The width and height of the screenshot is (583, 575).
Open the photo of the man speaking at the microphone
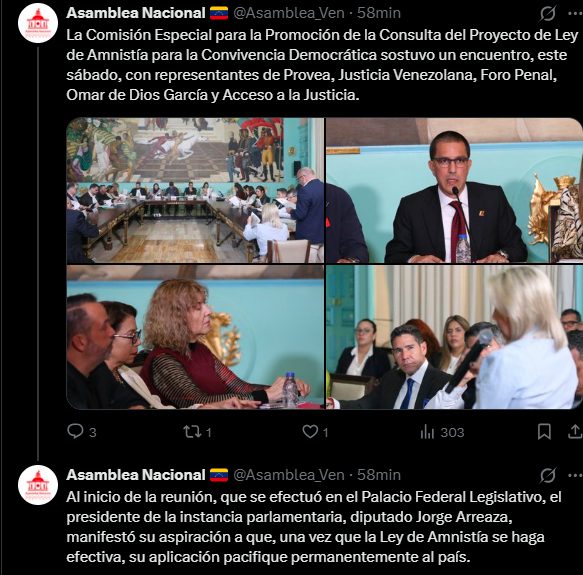click(454, 190)
